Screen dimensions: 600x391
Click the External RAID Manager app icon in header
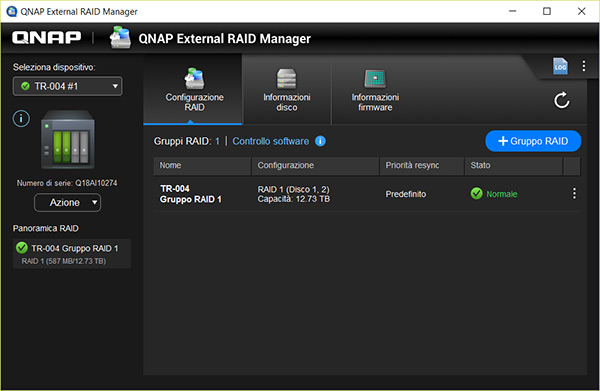point(120,37)
